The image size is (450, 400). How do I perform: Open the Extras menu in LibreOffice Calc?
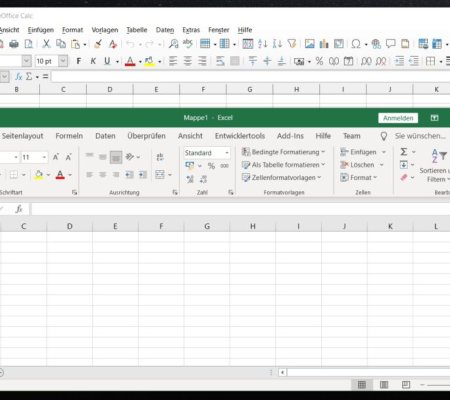[x=191, y=30]
